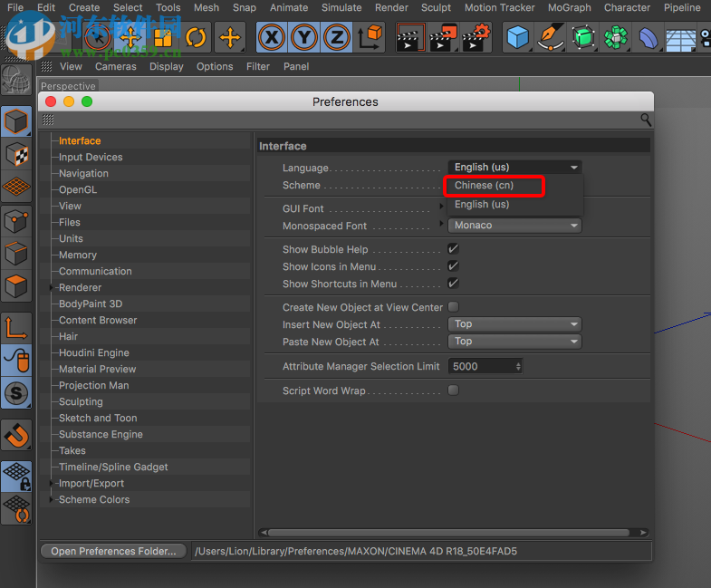Open Edit Render Settings gear clapperboard
Screen dimensions: 711x588
click(476, 37)
